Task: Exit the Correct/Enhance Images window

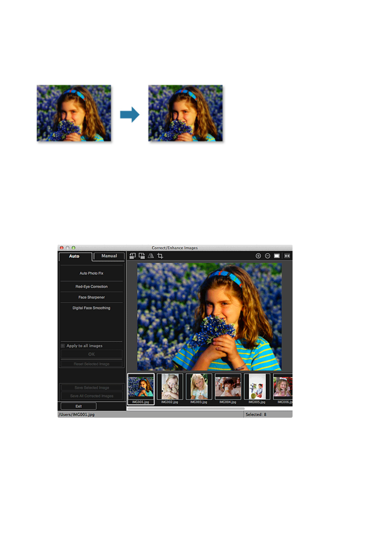Action: 78,406
